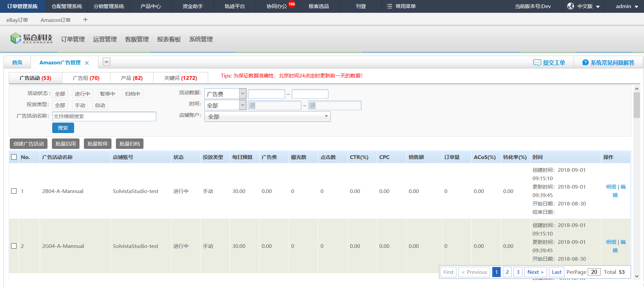This screenshot has height=287, width=644.
Task: Click the 广告活动名称 search input field
Action: click(x=104, y=117)
